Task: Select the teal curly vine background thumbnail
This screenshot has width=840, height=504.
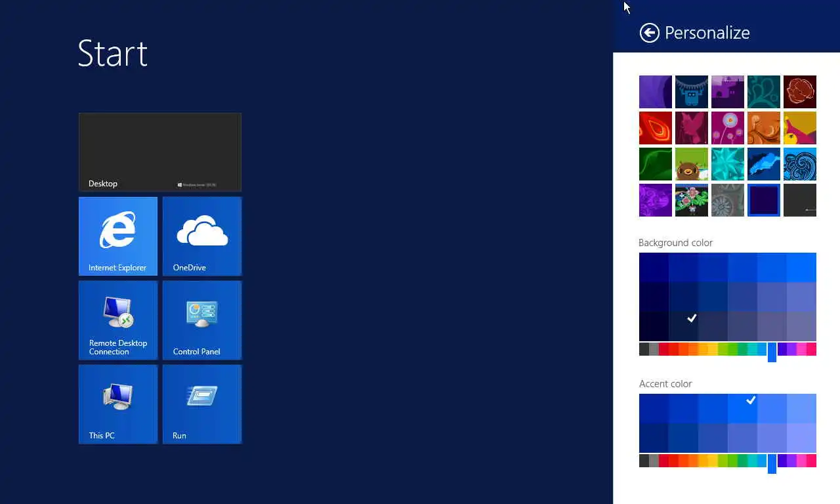Action: (x=764, y=92)
